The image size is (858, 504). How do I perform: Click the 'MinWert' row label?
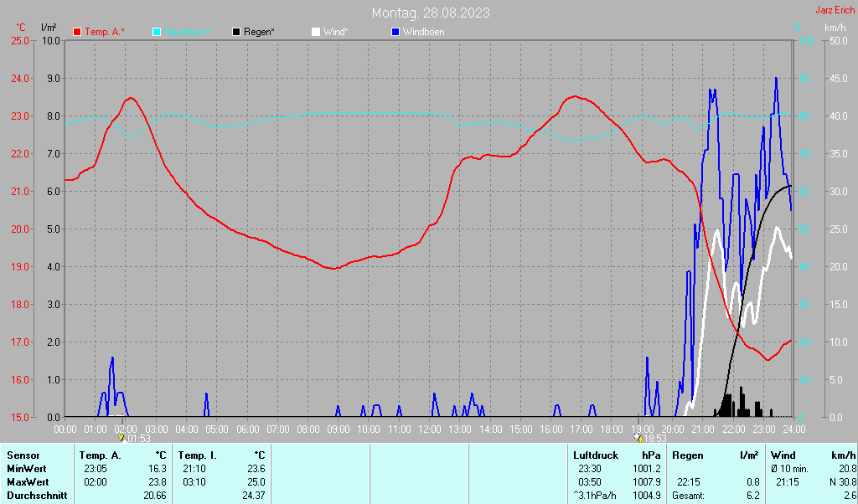pyautogui.click(x=27, y=469)
